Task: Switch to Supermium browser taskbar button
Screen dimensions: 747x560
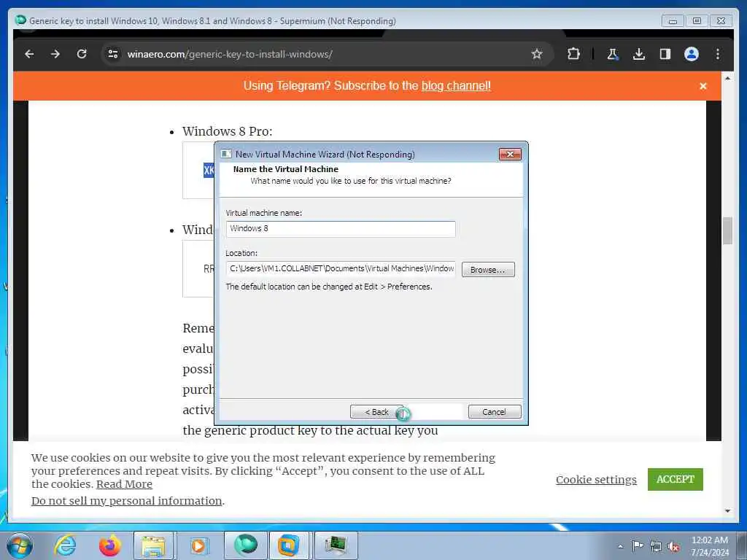Action: pos(246,545)
